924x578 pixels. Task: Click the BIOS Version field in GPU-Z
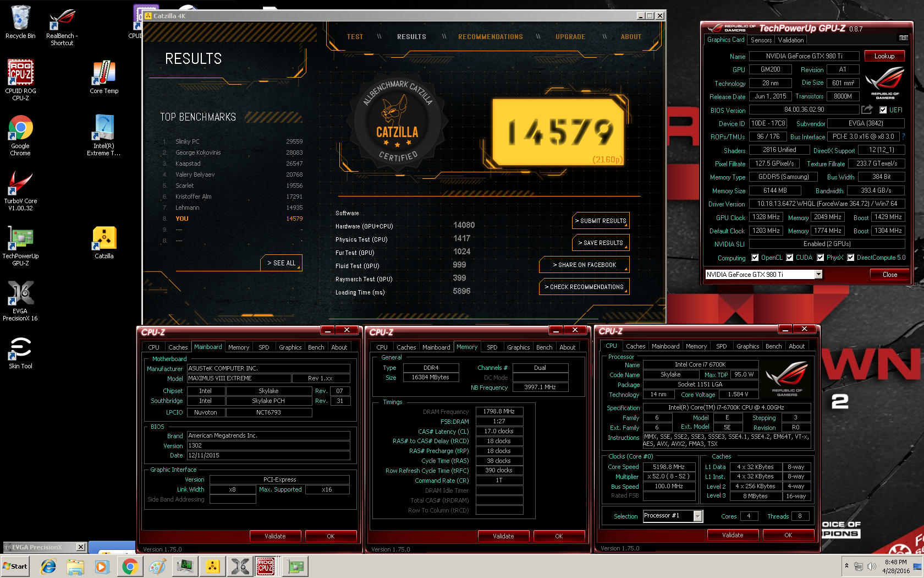804,110
